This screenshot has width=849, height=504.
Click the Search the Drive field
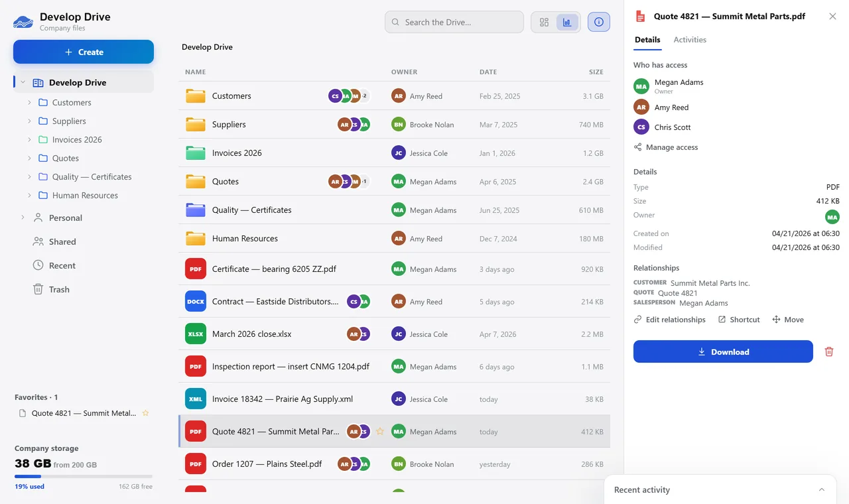click(454, 22)
